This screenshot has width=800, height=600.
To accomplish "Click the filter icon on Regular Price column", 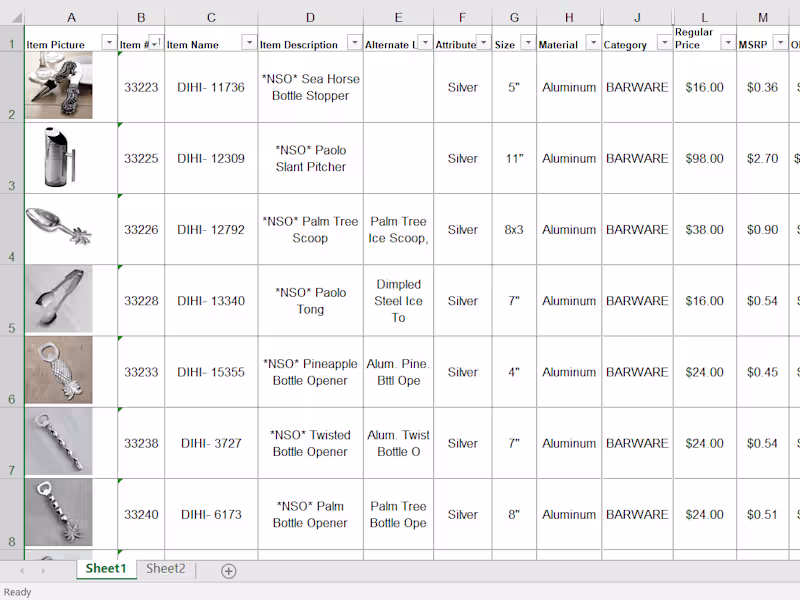I will 726,43.
